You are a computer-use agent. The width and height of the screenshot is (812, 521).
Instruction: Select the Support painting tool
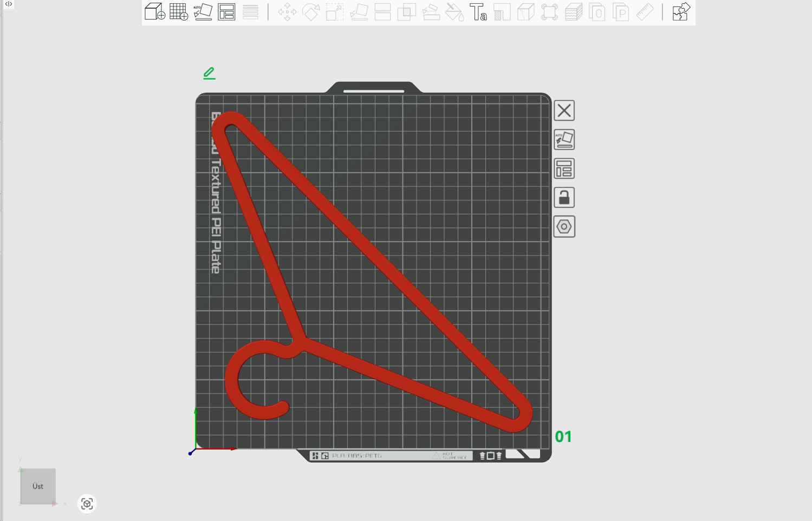tap(431, 12)
